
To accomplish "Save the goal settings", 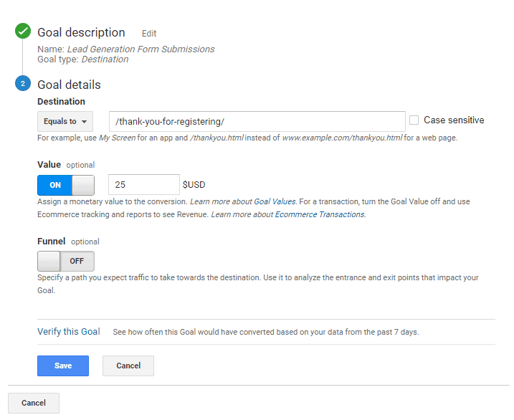I will tap(63, 366).
